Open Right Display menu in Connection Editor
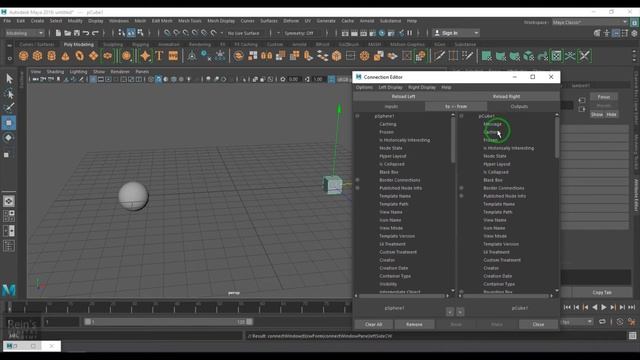Viewport: 640px width, 360px height. pos(422,87)
